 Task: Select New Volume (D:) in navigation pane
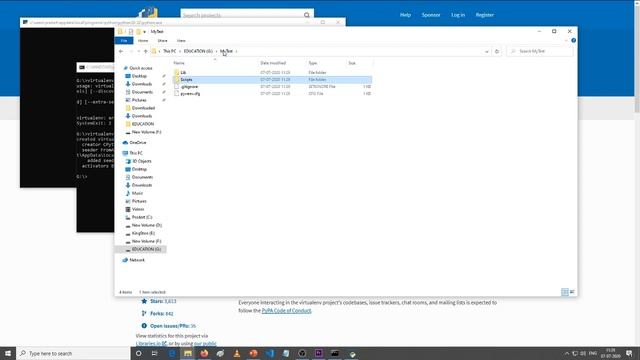pos(147,225)
